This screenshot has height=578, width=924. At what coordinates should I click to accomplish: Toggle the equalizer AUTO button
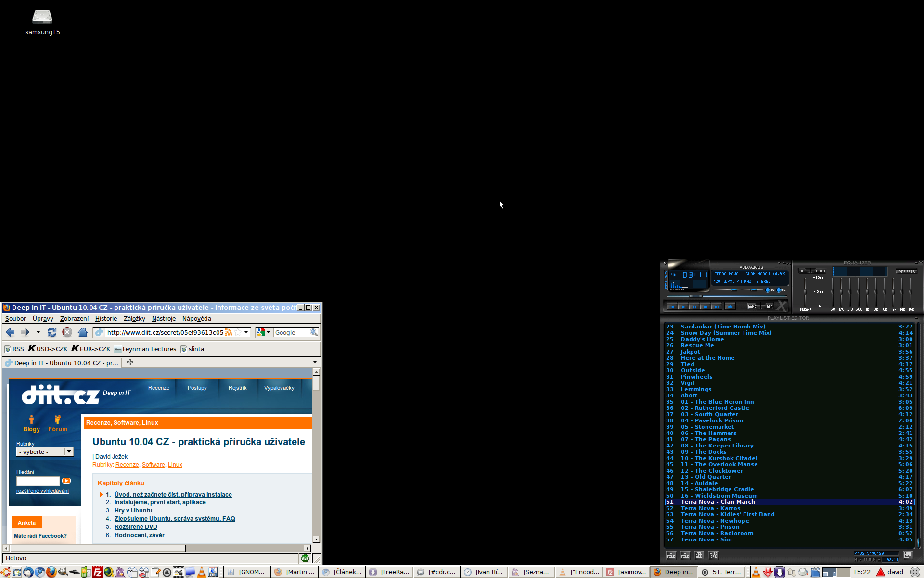819,271
